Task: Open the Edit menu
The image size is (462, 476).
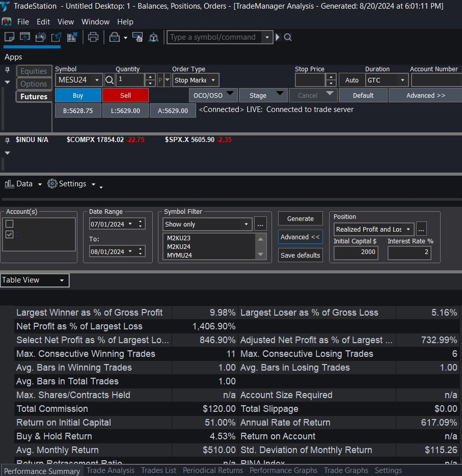Action: click(43, 22)
